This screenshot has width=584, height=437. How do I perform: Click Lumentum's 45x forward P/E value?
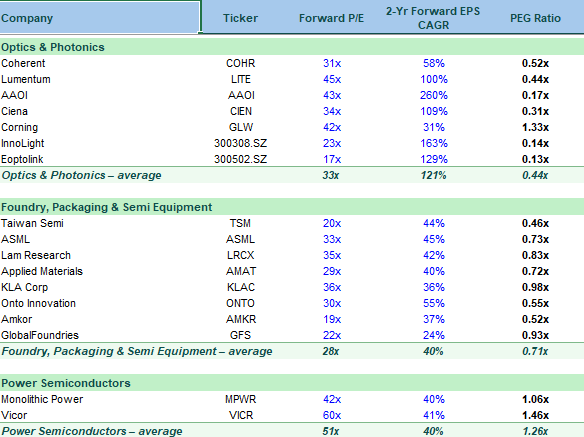(x=332, y=79)
